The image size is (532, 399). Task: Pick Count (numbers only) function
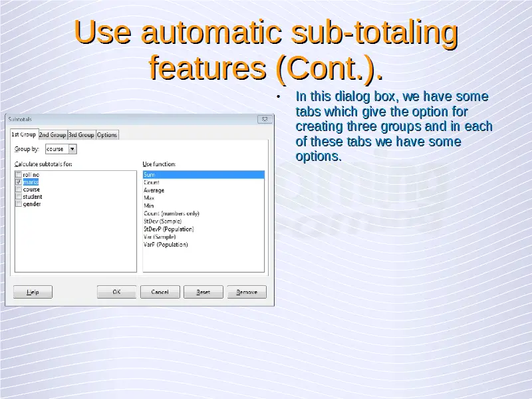[x=171, y=213]
